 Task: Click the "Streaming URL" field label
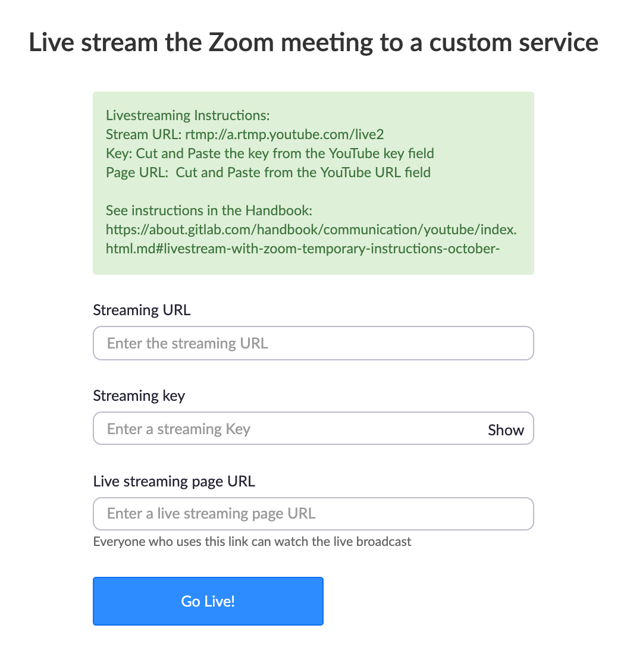142,310
